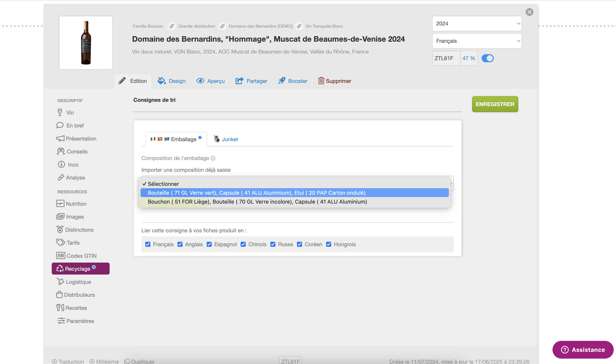This screenshot has width=616, height=364.
Task: Open the Recettes cutlery icon
Action: coord(60,308)
